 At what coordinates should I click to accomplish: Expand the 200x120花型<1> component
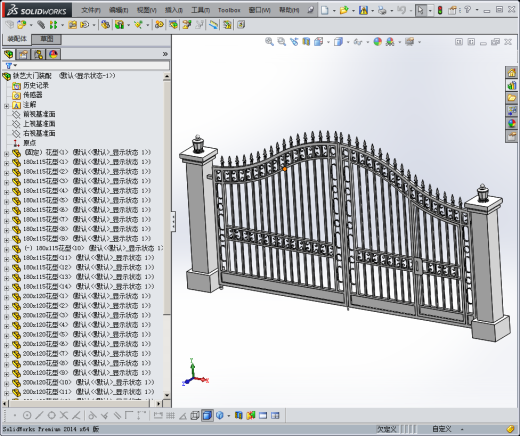(x=6, y=298)
